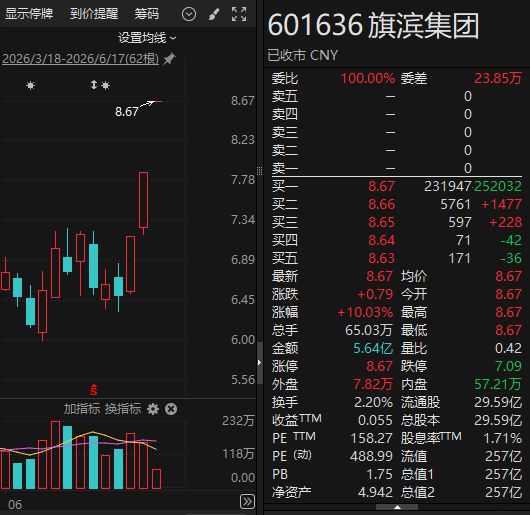Click 加指标 to add indicator
Viewport: 530px width, 515px height.
pyautogui.click(x=82, y=409)
